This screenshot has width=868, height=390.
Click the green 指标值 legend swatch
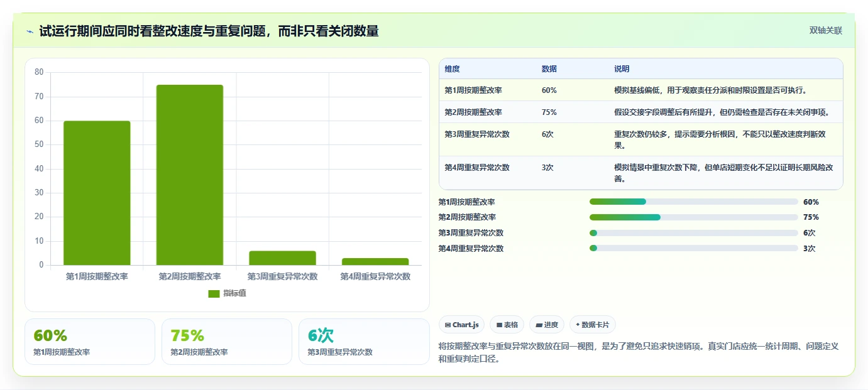pyautogui.click(x=214, y=293)
